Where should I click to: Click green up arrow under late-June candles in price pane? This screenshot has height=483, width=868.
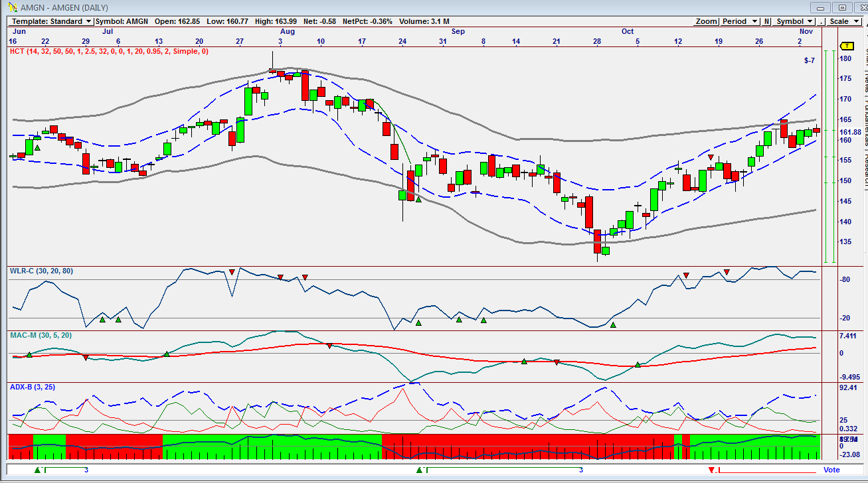pos(38,147)
